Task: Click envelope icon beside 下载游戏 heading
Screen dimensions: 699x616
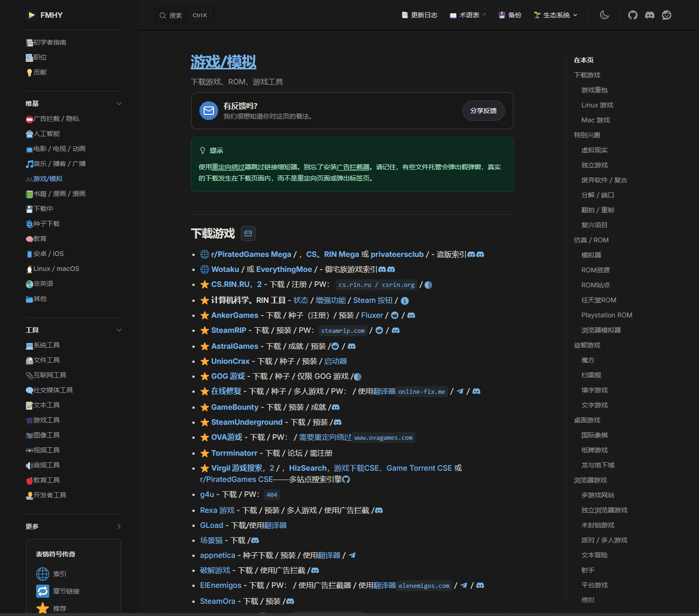Action: tap(248, 233)
